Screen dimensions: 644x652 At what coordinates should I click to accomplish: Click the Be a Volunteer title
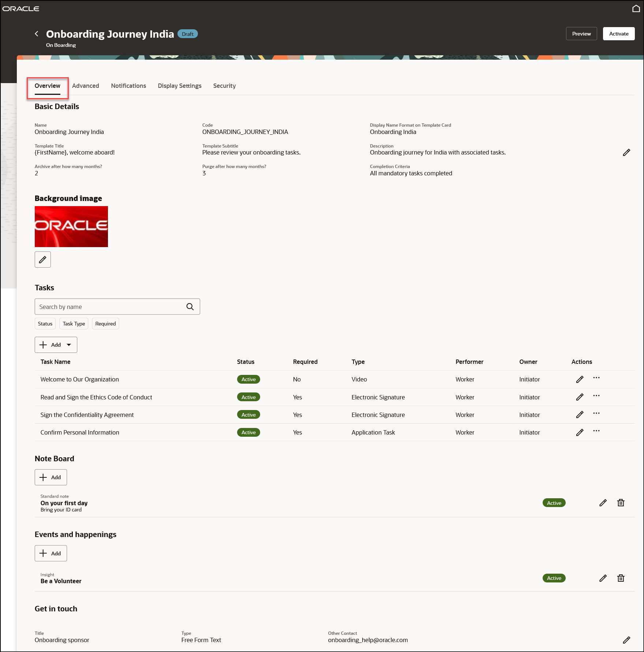click(61, 581)
